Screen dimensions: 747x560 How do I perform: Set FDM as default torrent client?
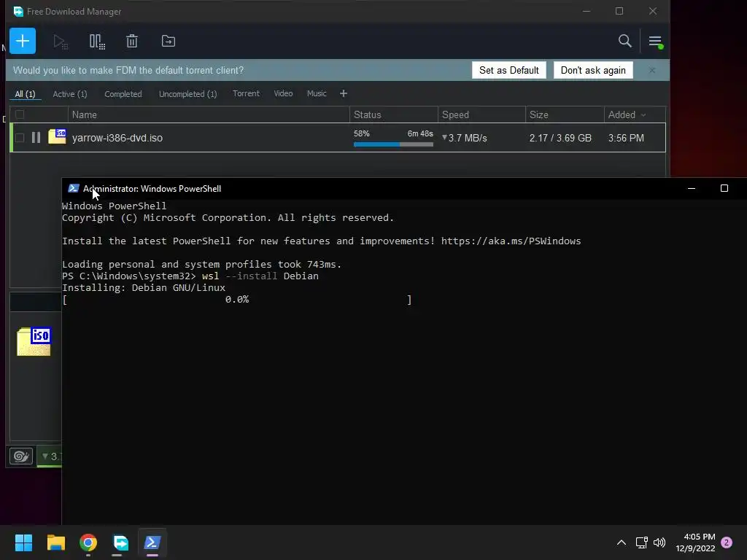point(508,71)
